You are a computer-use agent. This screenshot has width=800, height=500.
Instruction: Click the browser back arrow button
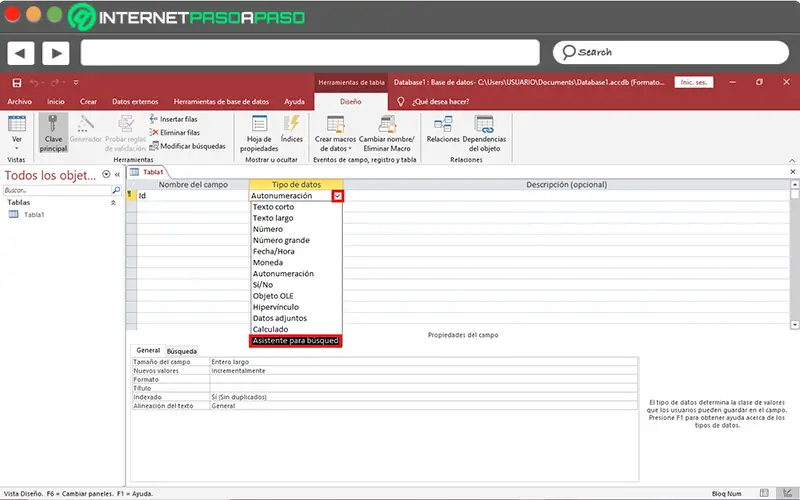[20, 53]
